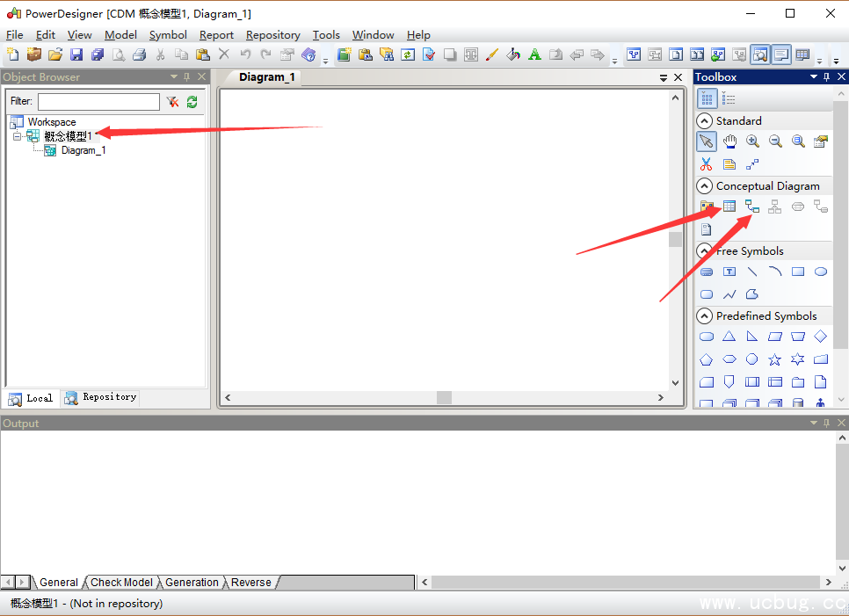849x616 pixels.
Task: Open the Tools menu
Action: [x=326, y=34]
